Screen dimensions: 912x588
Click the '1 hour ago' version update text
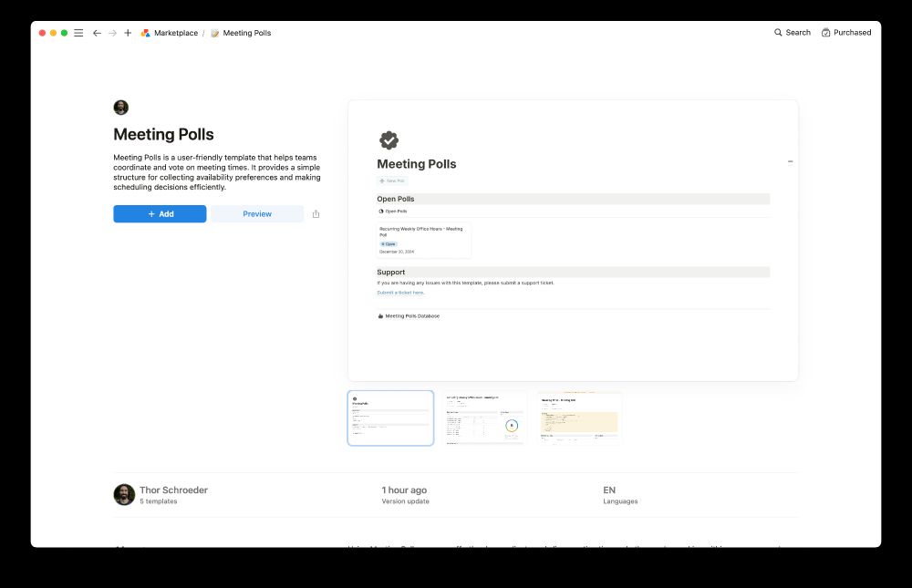[404, 490]
